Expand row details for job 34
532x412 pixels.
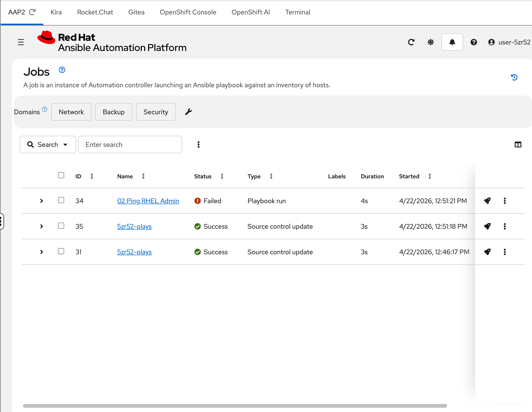[x=41, y=201]
